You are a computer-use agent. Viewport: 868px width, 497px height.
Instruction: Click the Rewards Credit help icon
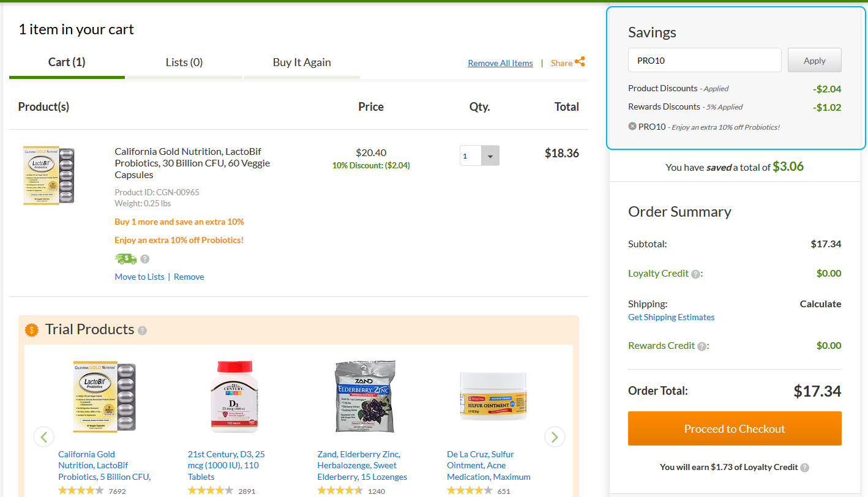[702, 346]
